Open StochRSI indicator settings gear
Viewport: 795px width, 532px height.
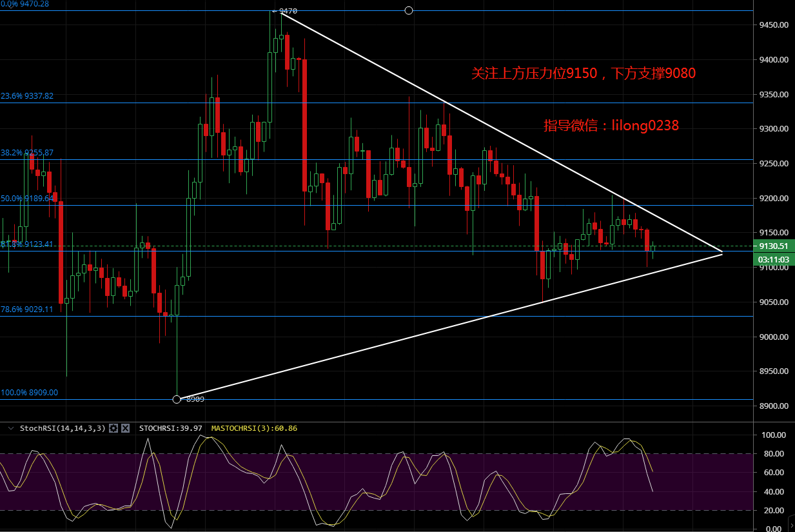(113, 428)
